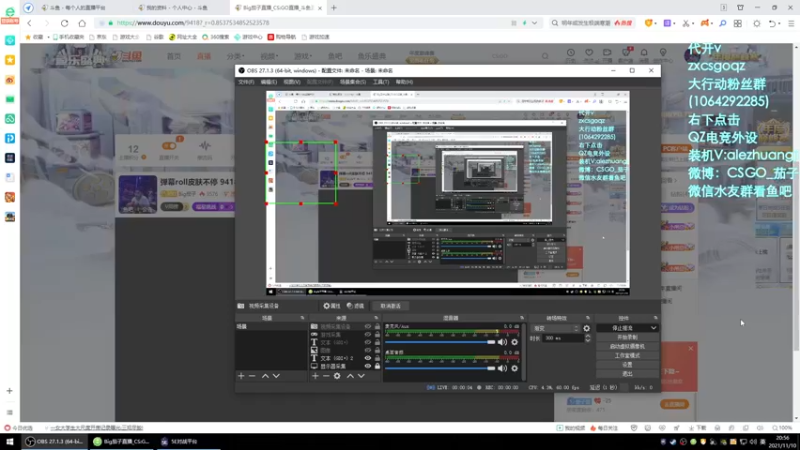Open desktop audio settings gear
This screenshot has height=450, width=800.
514,368
